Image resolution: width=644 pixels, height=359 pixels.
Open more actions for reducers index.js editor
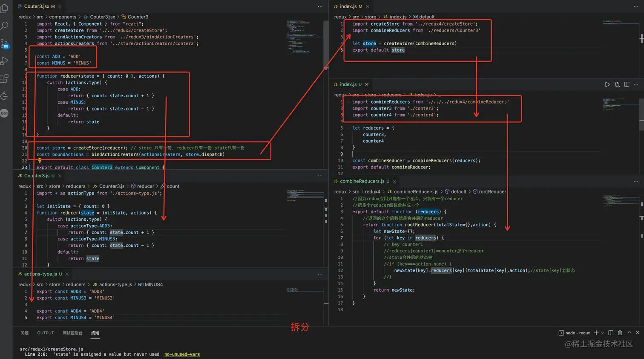636,84
